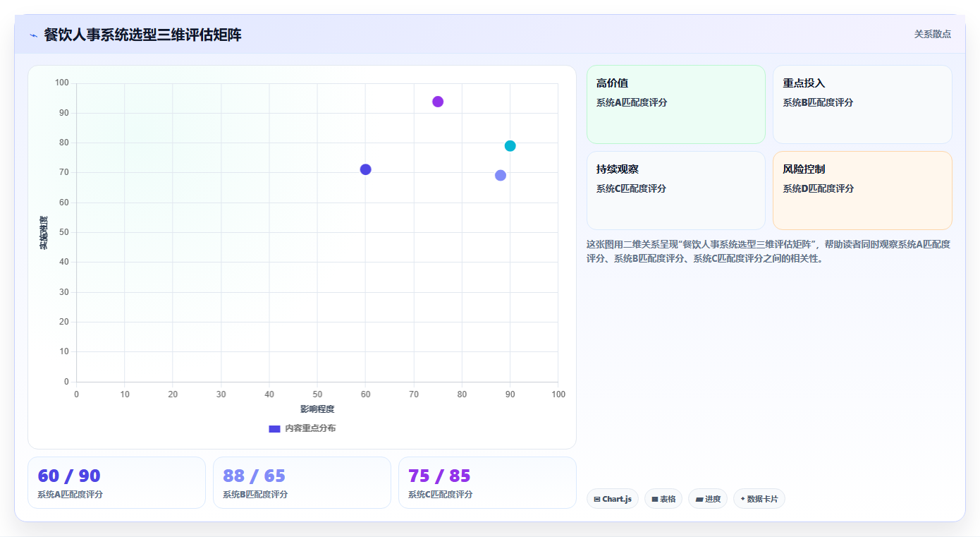Image resolution: width=980 pixels, height=537 pixels.
Task: Select the light blue point at 88
Action: click(x=501, y=176)
